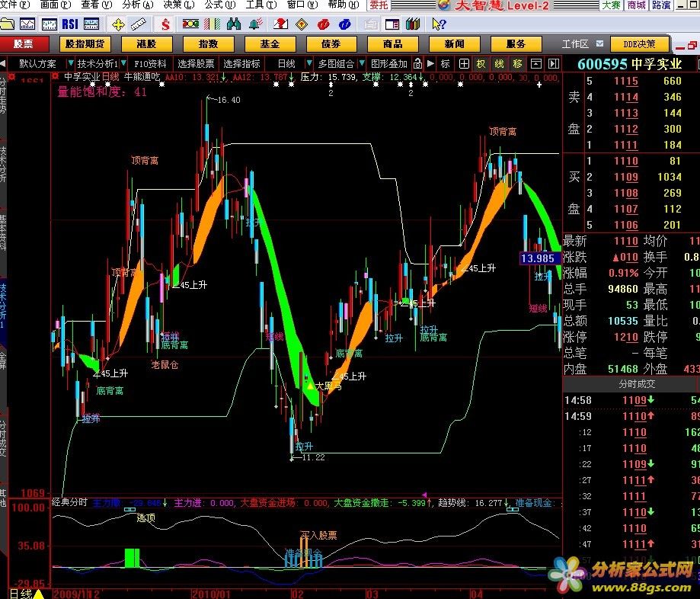This screenshot has width=700, height=599.
Task: Click the panel collapse window icon
Action: click(x=536, y=63)
